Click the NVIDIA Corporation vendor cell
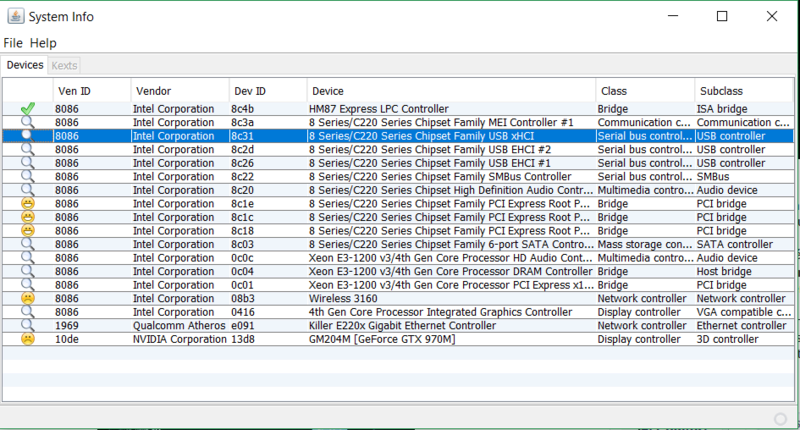The image size is (800, 430). 180,339
